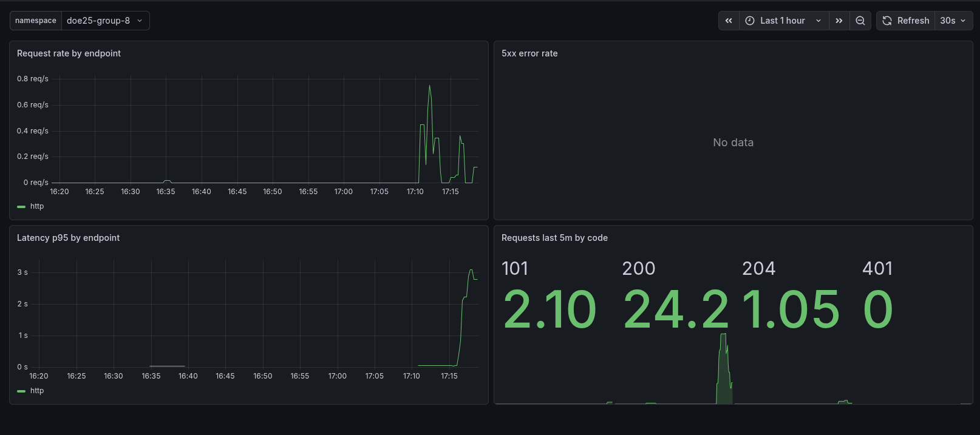Click the 204 code label
Viewport: 980px width, 435px height.
point(759,268)
